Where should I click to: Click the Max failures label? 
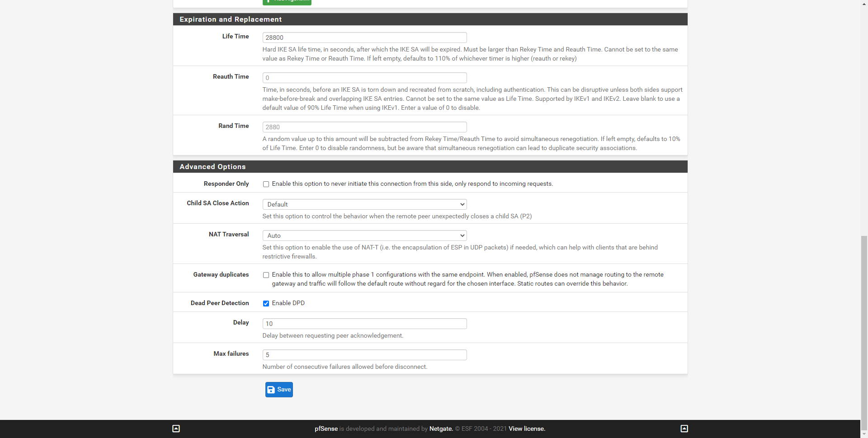coord(231,353)
